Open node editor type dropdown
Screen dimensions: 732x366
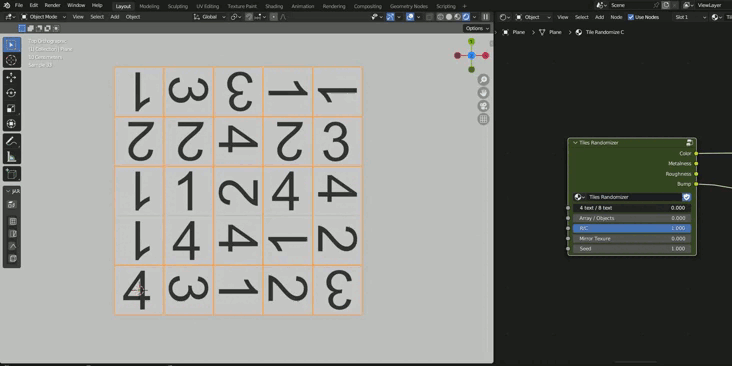505,17
